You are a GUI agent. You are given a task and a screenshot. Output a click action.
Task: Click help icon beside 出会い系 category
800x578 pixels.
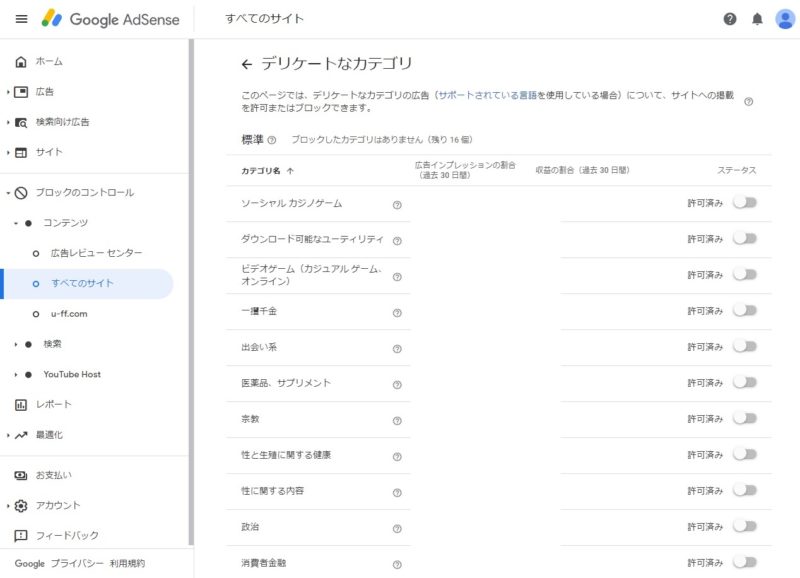tap(397, 349)
